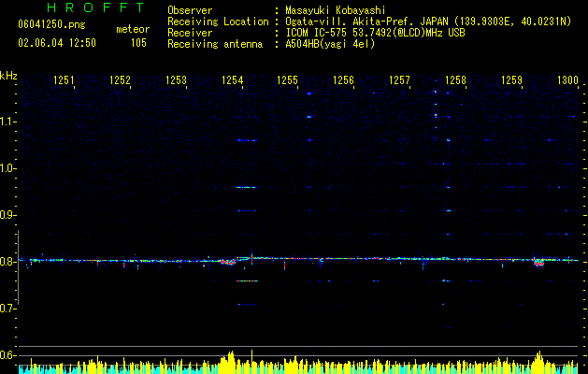The width and height of the screenshot is (588, 374).
Task: Click the red meteor echo near 1254
Action: click(227, 262)
